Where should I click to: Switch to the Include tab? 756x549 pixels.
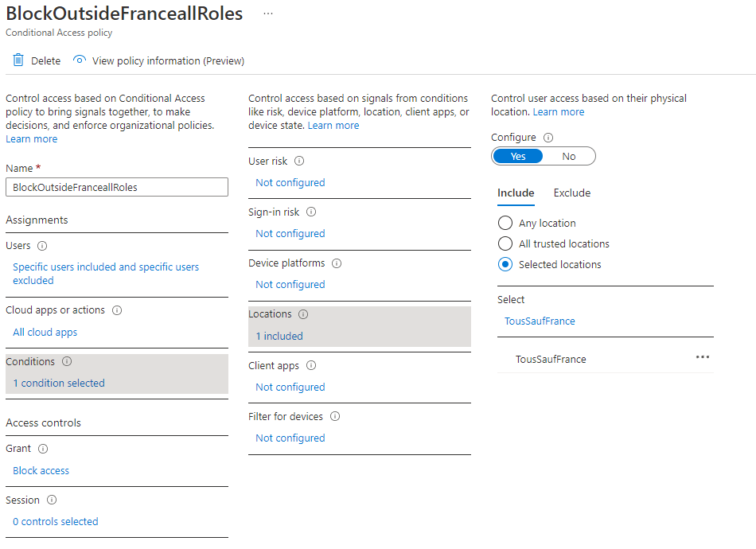[x=516, y=193]
